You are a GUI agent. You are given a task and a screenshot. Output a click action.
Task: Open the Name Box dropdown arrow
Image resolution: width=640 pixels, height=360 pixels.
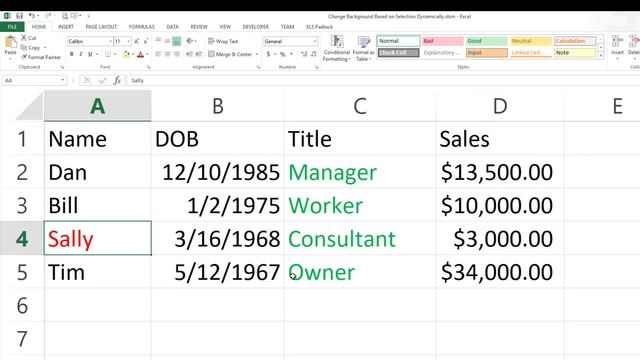62,80
